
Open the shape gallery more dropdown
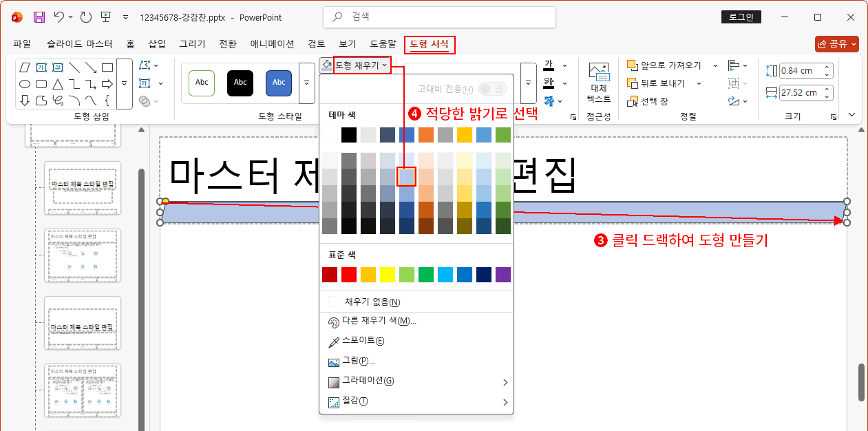(x=125, y=84)
